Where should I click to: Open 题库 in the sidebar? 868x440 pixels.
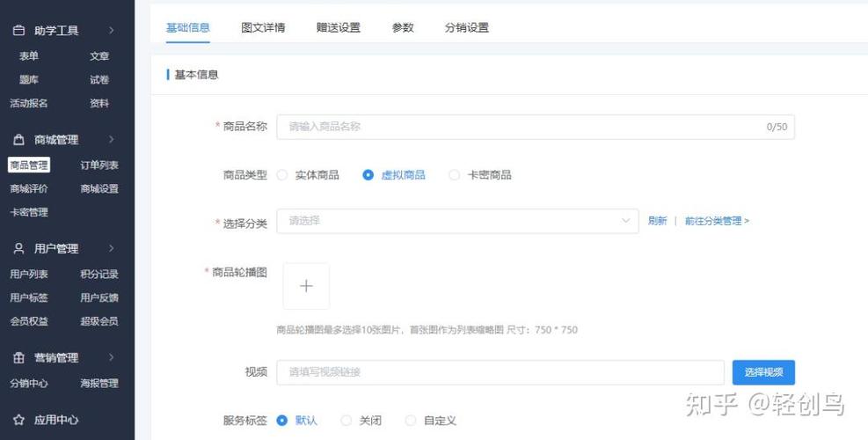click(29, 80)
